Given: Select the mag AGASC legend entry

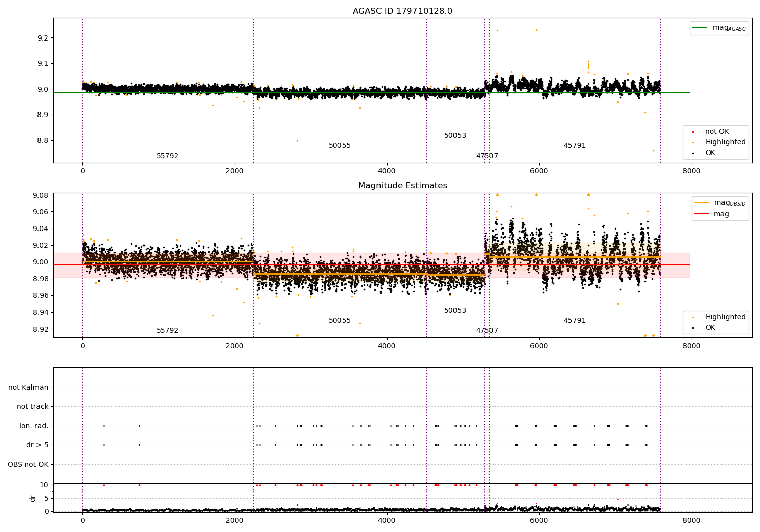Looking at the screenshot, I should click(719, 28).
